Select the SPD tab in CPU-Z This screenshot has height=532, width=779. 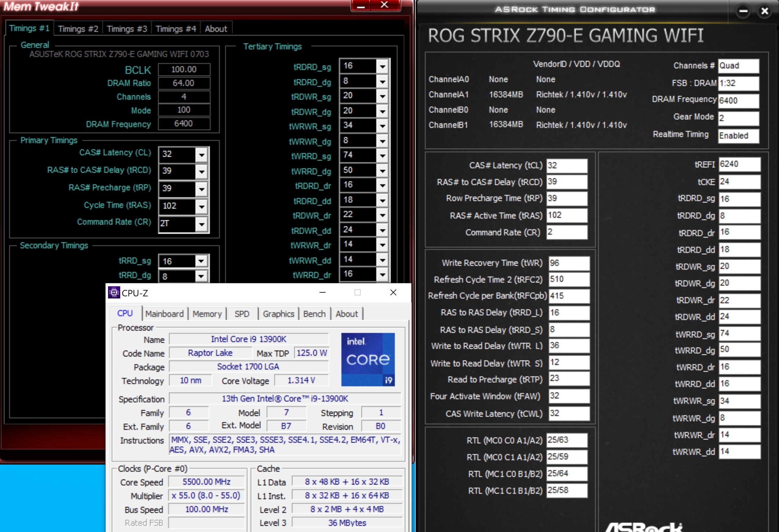click(242, 314)
